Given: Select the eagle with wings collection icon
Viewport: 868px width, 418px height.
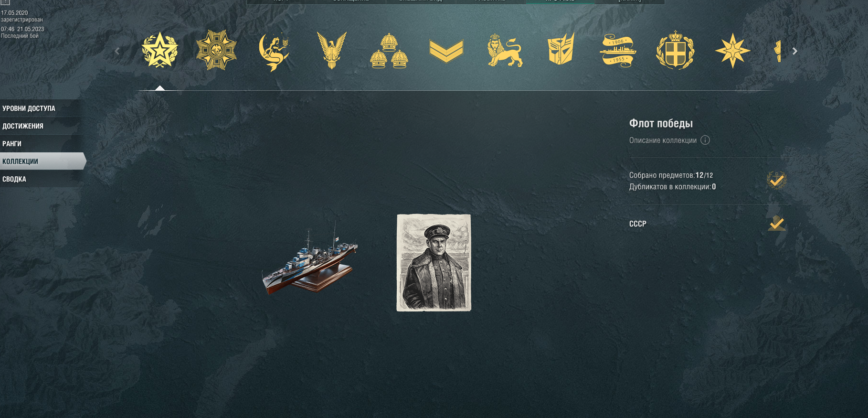Looking at the screenshot, I should pos(331,50).
